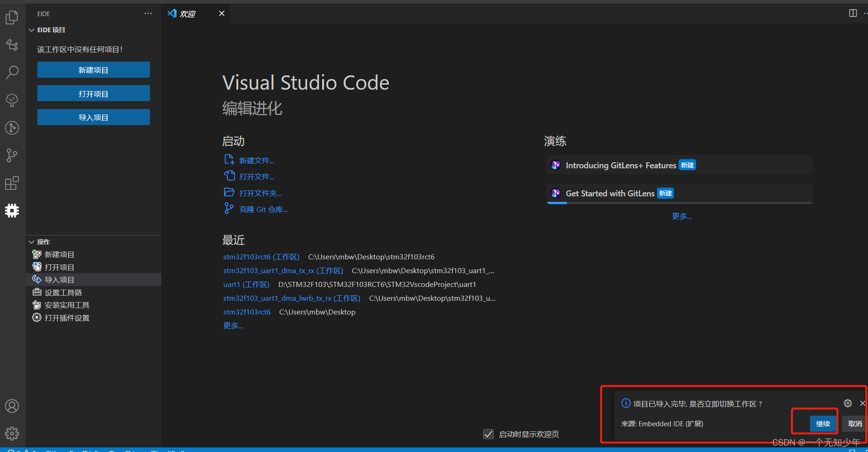Click the 取消 button in the notification
The image size is (868, 452).
click(x=855, y=423)
